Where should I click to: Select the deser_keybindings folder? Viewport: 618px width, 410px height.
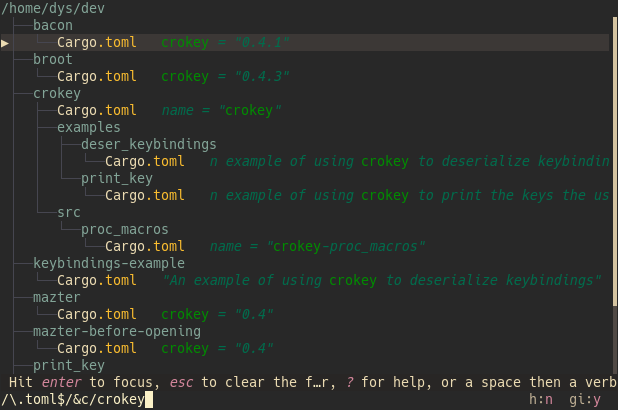coord(149,144)
